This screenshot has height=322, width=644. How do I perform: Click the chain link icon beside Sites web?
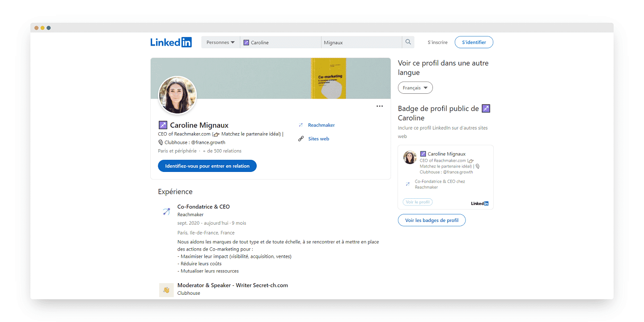point(301,139)
